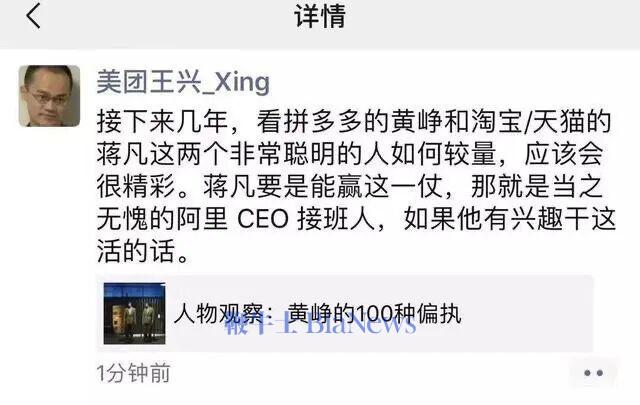The image size is (640, 405).
Task: Open the two-dot like and comment menu
Action: click(x=593, y=373)
